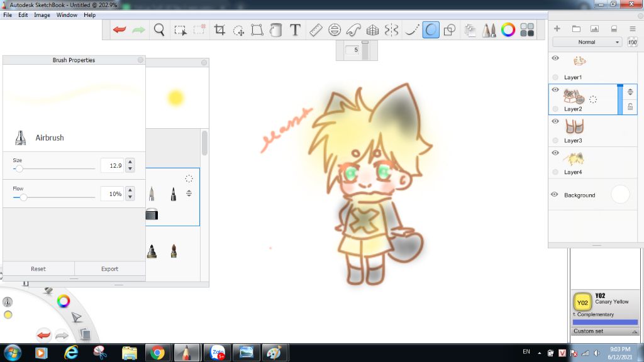The height and width of the screenshot is (362, 644).
Task: Open the Help menu
Action: coord(89,15)
